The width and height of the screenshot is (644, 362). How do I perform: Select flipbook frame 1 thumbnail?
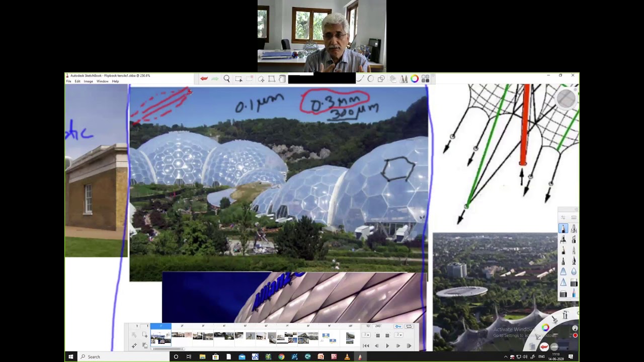pos(160,337)
